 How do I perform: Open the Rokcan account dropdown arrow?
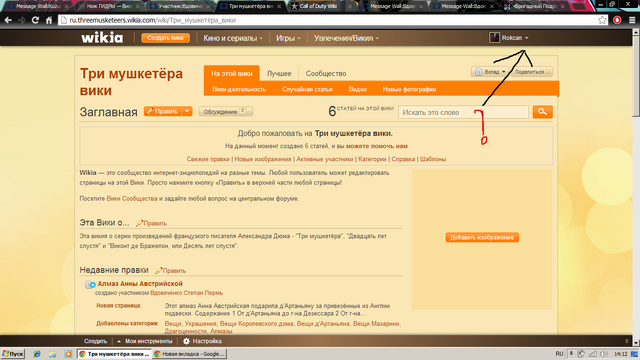(527, 38)
